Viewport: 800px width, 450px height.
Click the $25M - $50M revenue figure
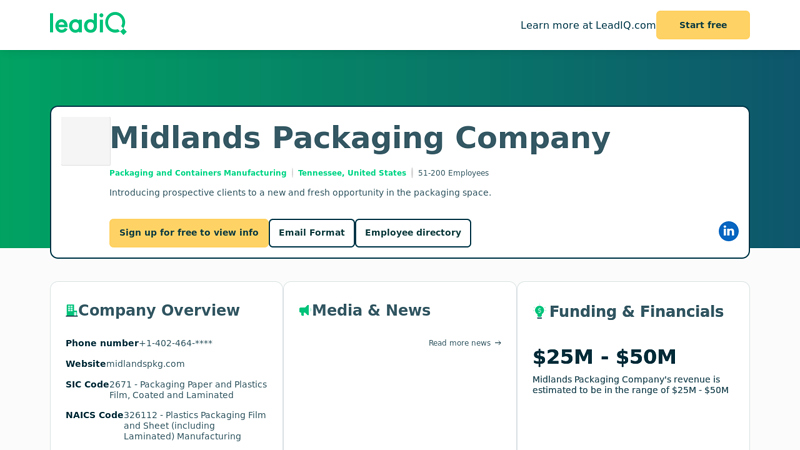(604, 357)
